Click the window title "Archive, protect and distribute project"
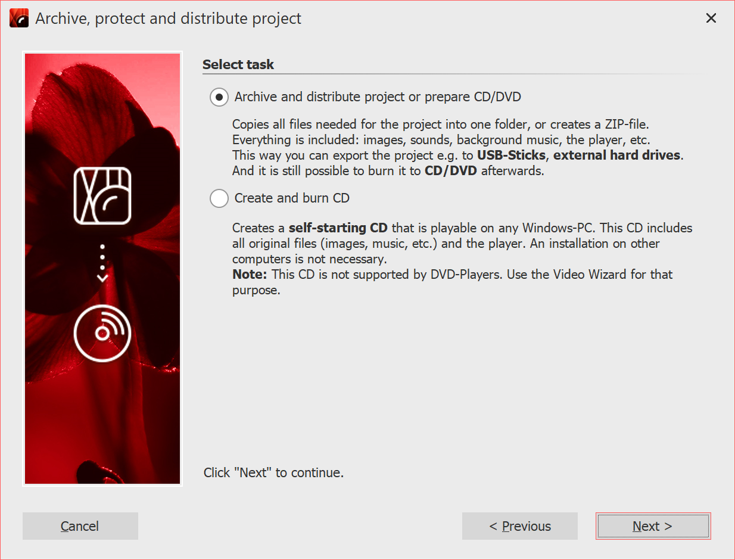 (168, 18)
